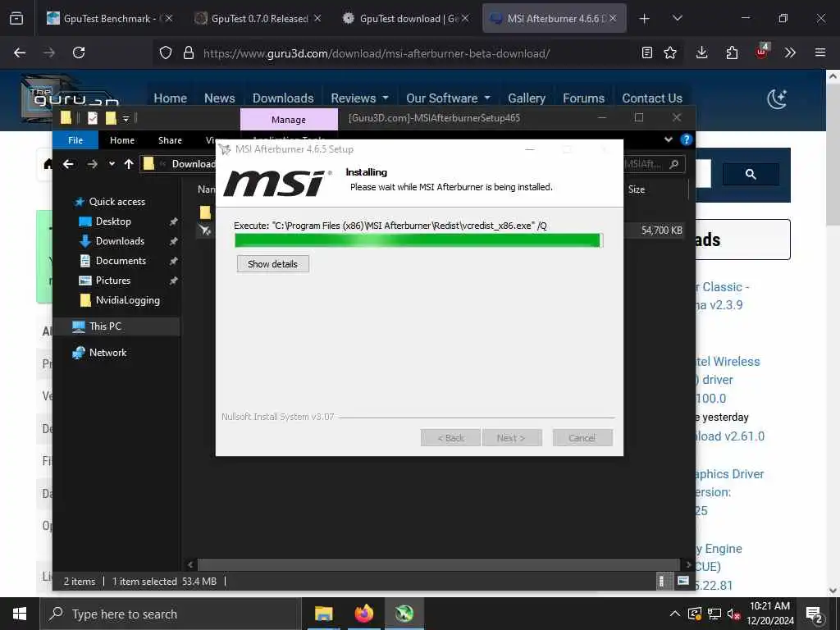
Task: List all tabs dropdown arrow
Action: pyautogui.click(x=677, y=18)
